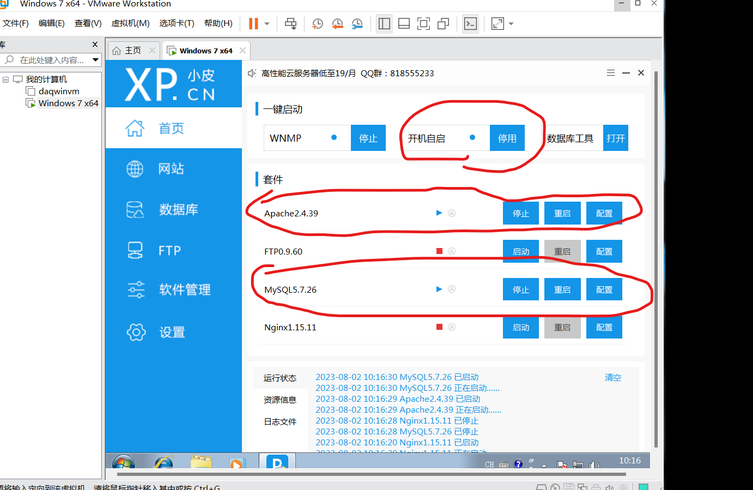
Task: Launch Internet Explorer from the guest taskbar
Action: coord(164,463)
